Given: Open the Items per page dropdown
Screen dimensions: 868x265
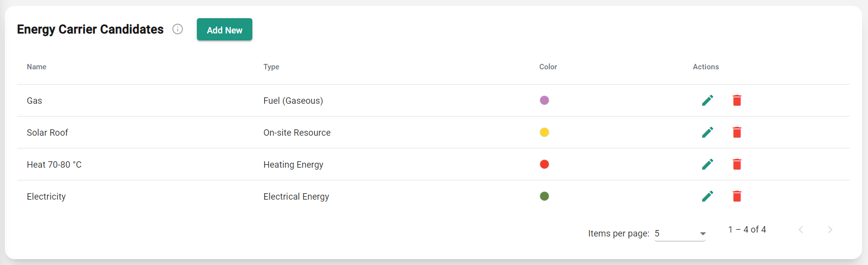Looking at the screenshot, I should [680, 234].
